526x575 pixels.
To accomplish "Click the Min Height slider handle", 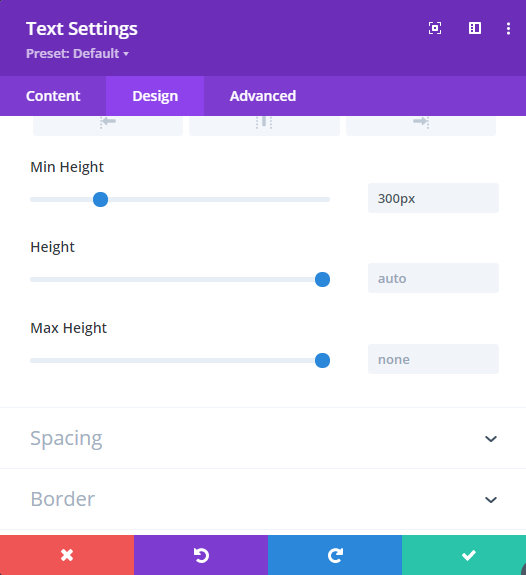I will pyautogui.click(x=101, y=199).
